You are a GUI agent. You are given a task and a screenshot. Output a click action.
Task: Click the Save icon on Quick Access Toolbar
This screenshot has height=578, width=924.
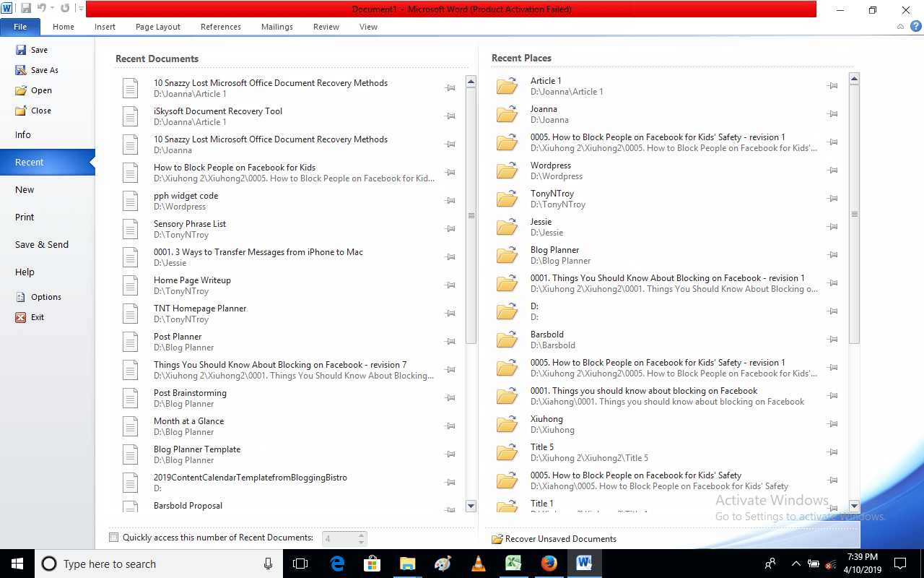(27, 8)
